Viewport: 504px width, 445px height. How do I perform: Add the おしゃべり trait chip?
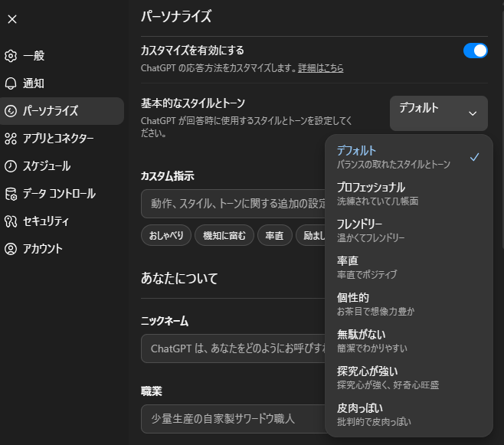(x=166, y=235)
